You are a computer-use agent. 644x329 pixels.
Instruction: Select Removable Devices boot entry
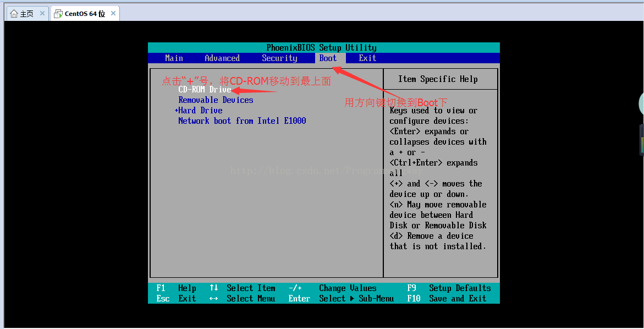click(216, 100)
